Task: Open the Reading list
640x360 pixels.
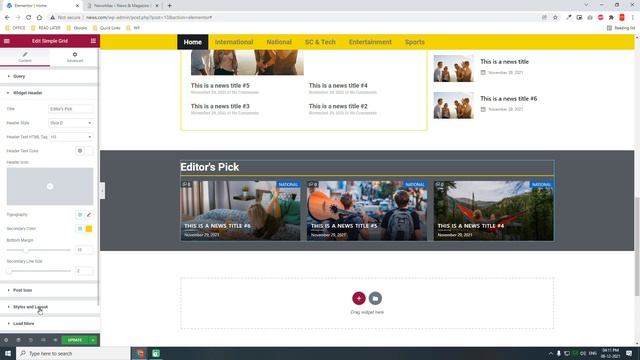Action: pyautogui.click(x=621, y=28)
